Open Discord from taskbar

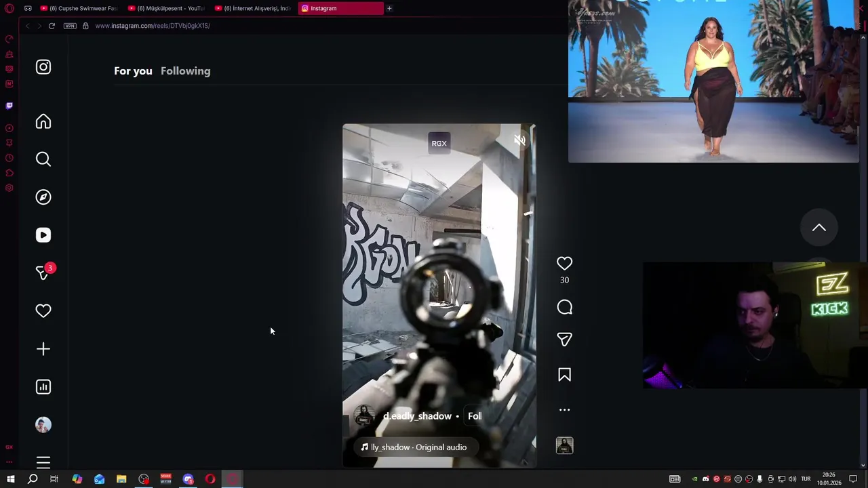(188, 479)
